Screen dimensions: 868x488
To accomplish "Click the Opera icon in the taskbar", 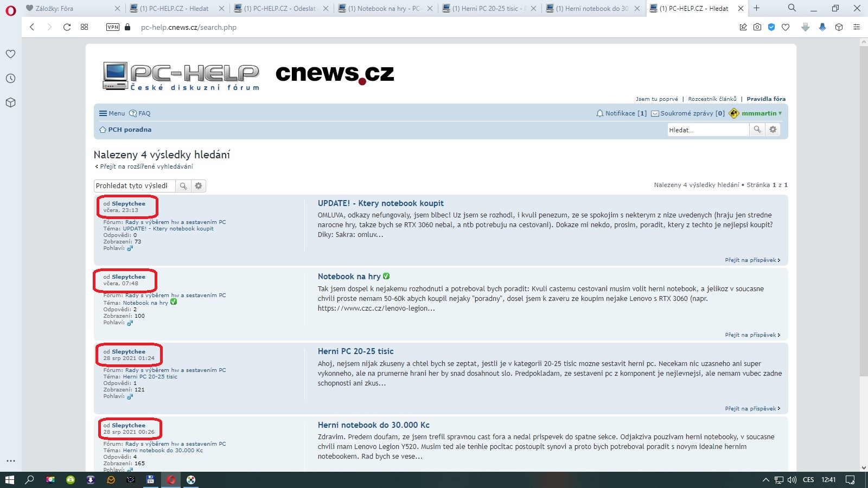I will coord(171,480).
